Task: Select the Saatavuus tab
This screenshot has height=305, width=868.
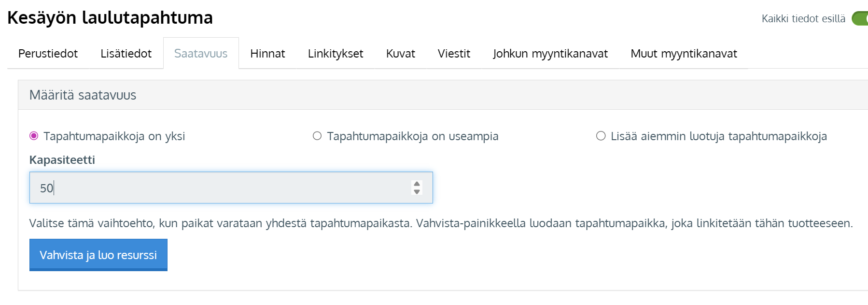Action: 201,54
